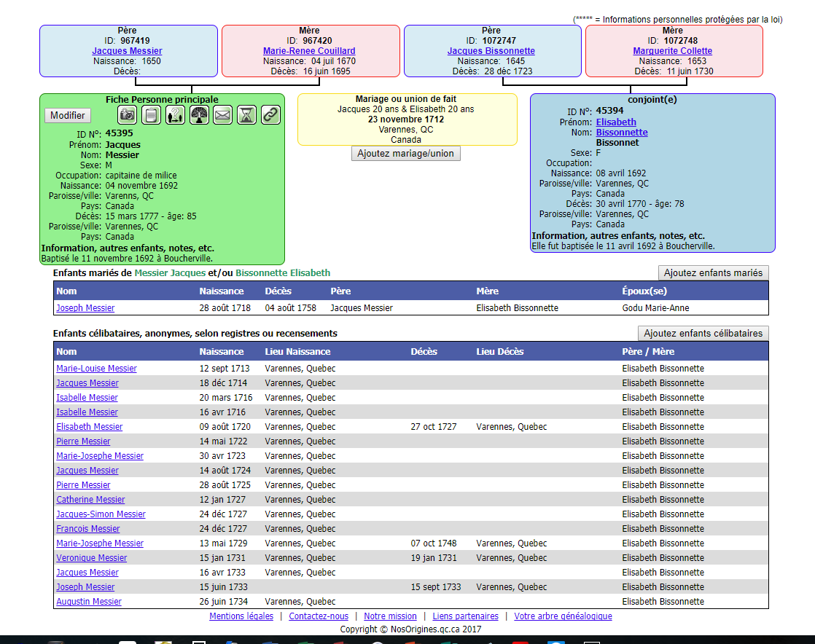Open Catherine Messier link
Viewport: 815px width, 644px height.
(90, 499)
